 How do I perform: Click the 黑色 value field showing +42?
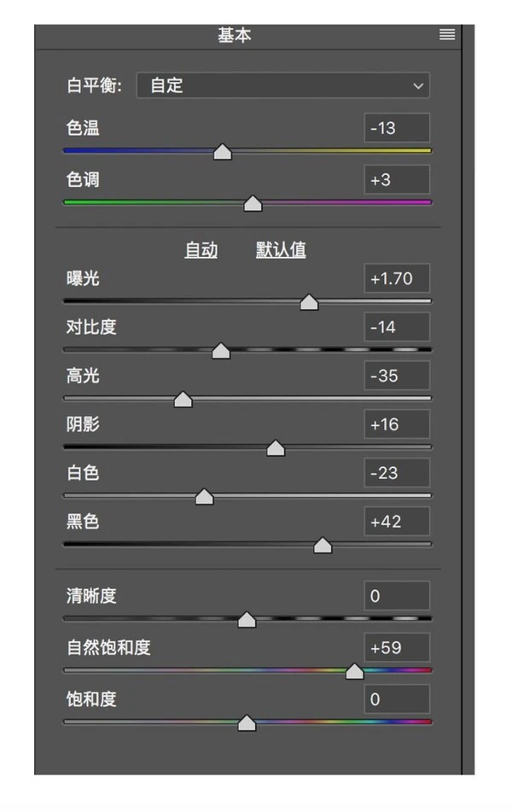point(396,522)
